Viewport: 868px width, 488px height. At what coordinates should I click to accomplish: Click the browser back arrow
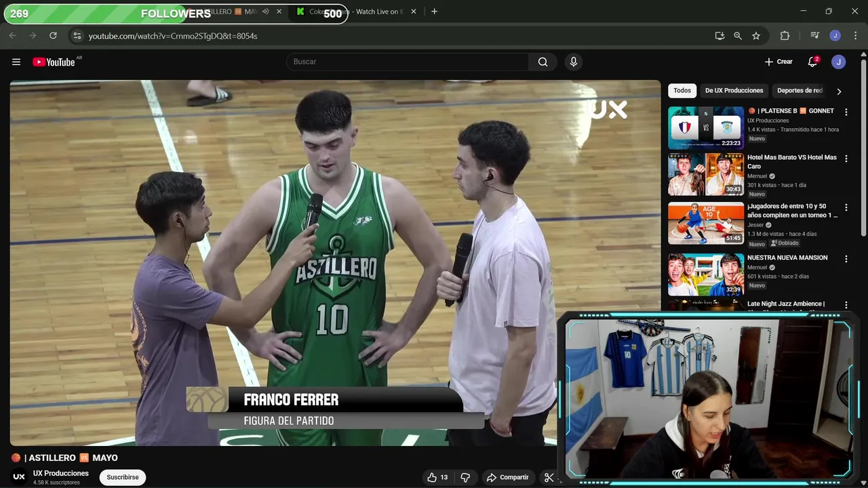click(12, 36)
